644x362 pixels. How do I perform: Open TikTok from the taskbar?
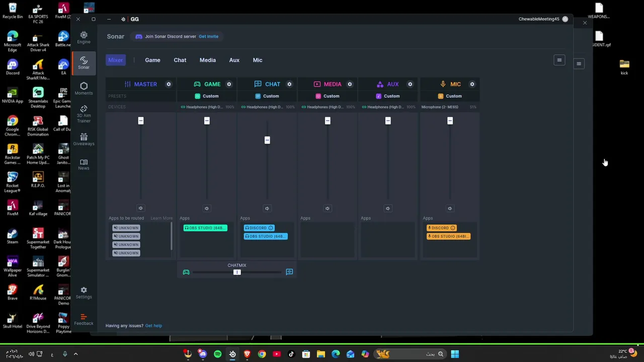(x=291, y=354)
